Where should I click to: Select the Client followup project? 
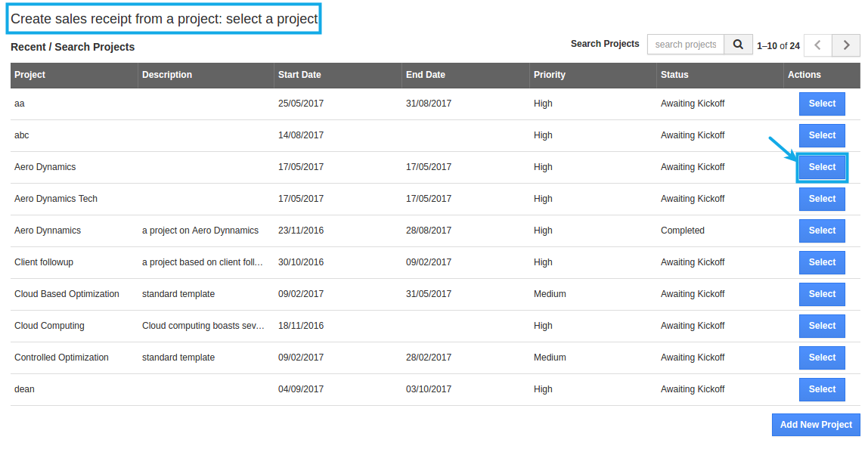[x=822, y=262]
